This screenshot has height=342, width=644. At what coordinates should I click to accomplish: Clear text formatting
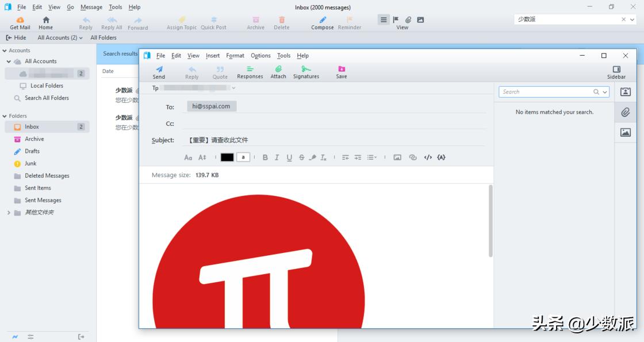323,157
